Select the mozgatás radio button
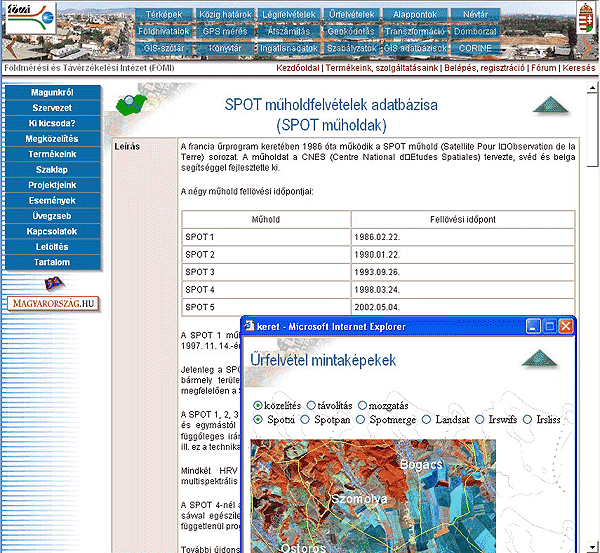 [x=363, y=406]
